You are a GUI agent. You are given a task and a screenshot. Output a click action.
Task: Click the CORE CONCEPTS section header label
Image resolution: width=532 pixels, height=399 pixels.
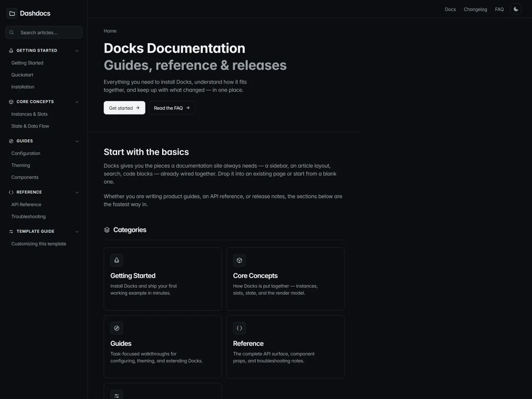pyautogui.click(x=35, y=102)
